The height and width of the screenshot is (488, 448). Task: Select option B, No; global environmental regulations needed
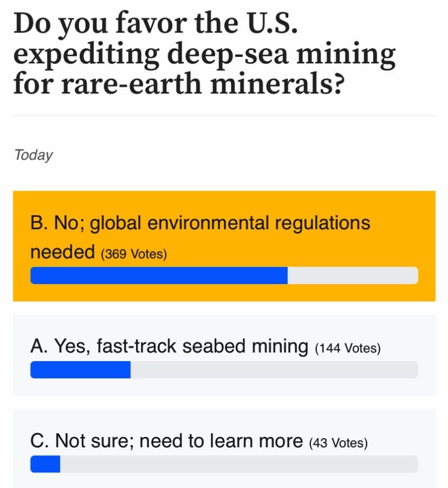200,223
